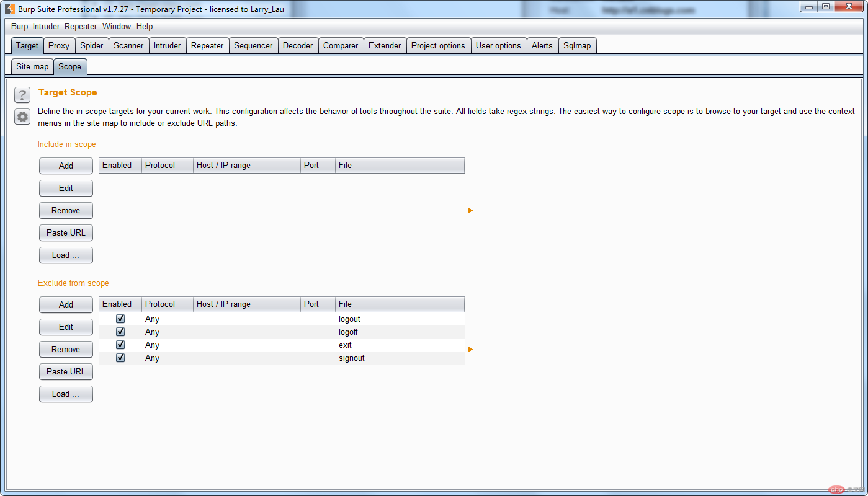Click Add under Exclude from scope
This screenshot has width=868, height=496.
coord(66,304)
